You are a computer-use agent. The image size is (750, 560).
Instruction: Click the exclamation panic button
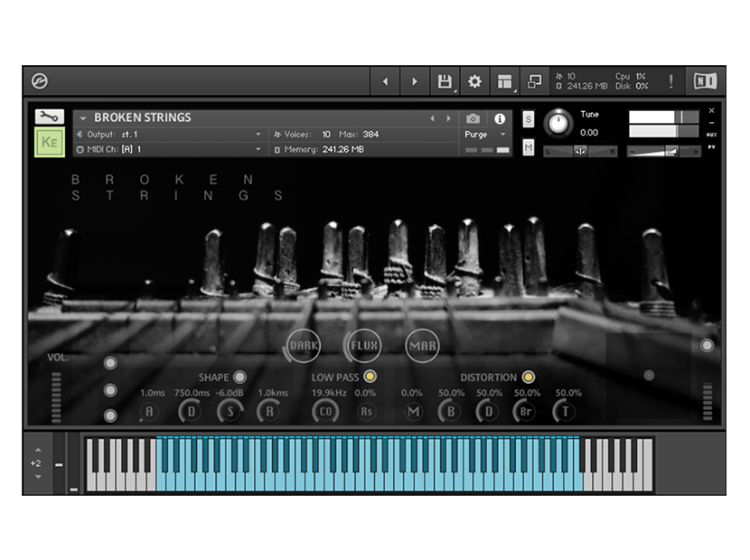click(x=671, y=82)
